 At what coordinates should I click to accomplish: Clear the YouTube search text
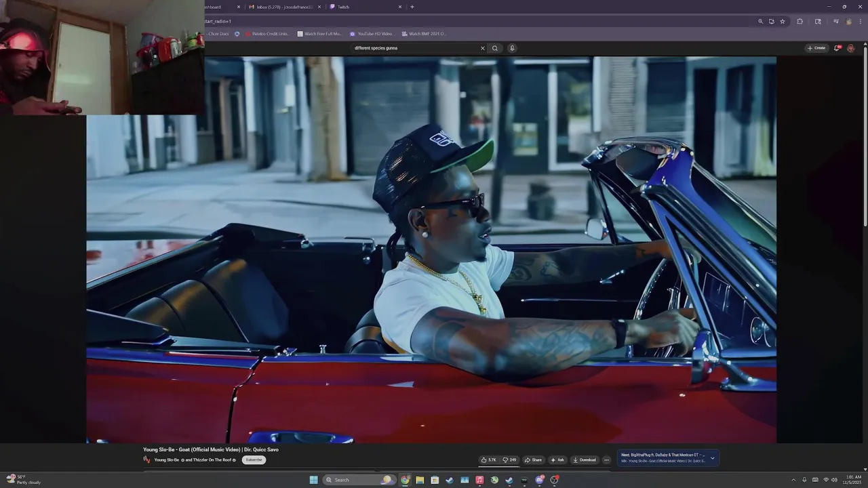pos(483,48)
